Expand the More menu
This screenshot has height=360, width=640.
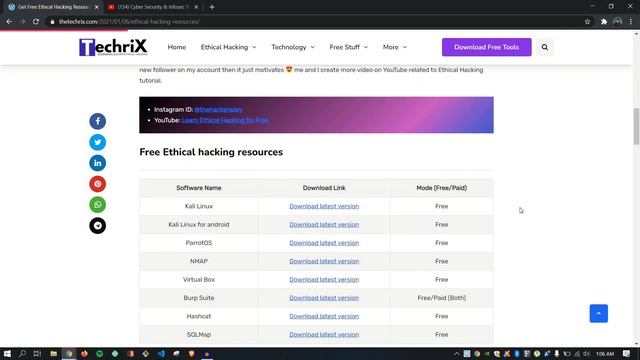395,47
